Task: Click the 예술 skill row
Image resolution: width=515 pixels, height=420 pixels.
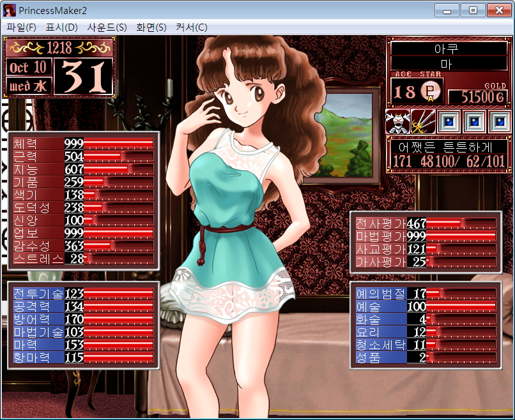Action: click(426, 306)
